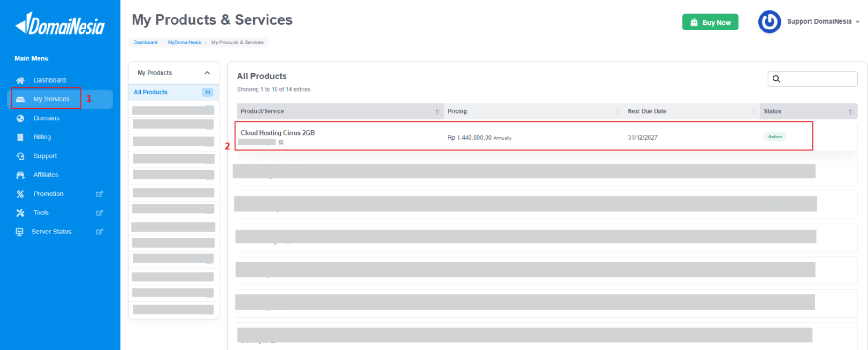Select All Products filter in sidebar
The height and width of the screenshot is (350, 868).
[151, 92]
